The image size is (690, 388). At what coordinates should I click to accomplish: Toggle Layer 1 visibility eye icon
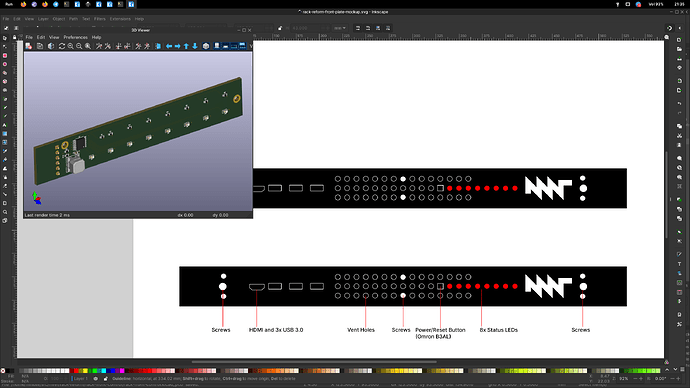(95, 378)
